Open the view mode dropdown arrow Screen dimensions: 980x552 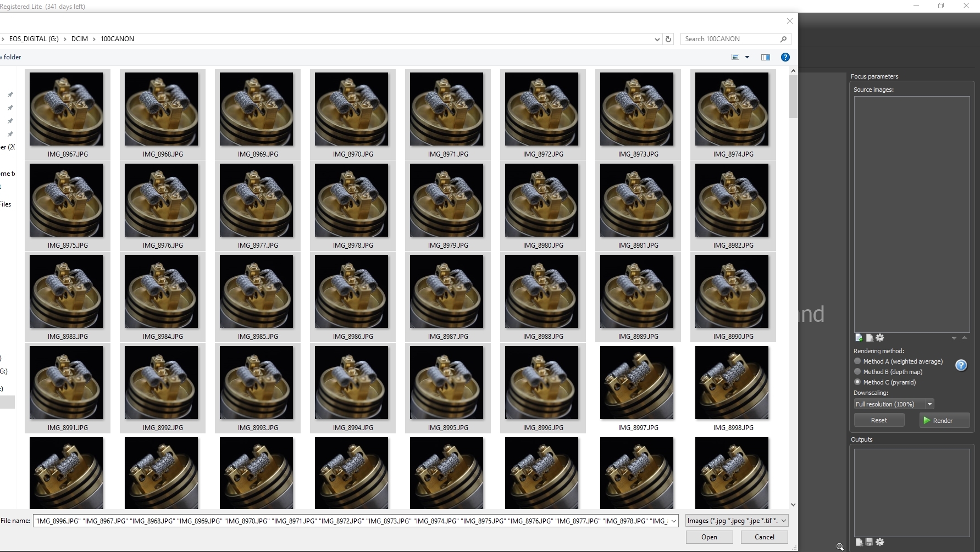(746, 57)
